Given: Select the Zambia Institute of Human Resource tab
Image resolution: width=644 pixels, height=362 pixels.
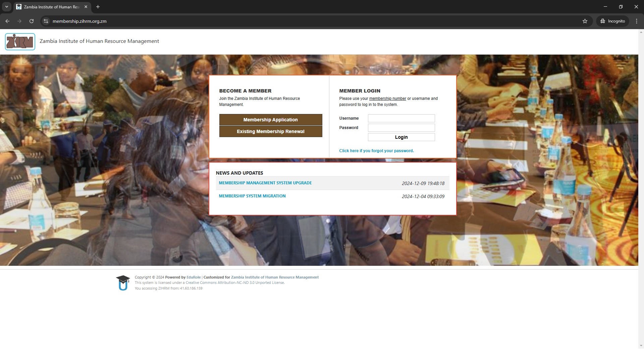Looking at the screenshot, I should [x=50, y=7].
